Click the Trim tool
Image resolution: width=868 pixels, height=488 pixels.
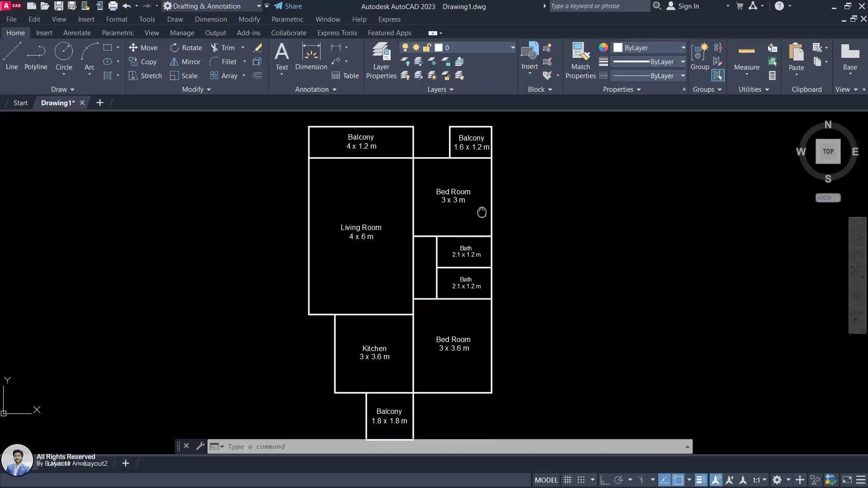pyautogui.click(x=222, y=47)
